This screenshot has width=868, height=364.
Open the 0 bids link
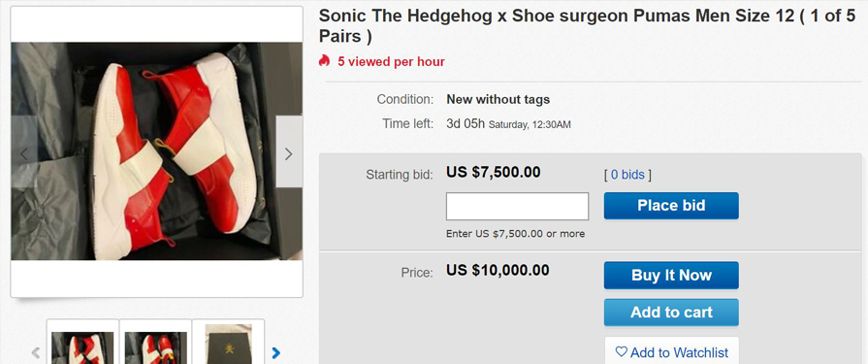[627, 175]
